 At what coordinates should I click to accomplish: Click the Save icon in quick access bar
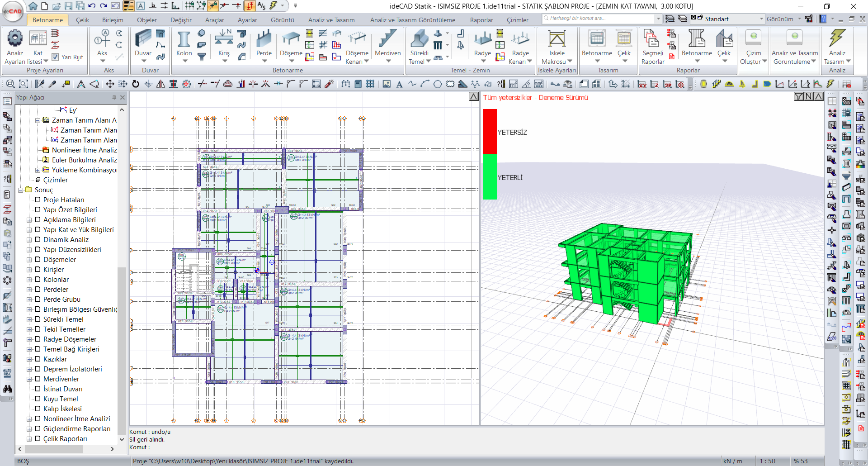pyautogui.click(x=68, y=6)
